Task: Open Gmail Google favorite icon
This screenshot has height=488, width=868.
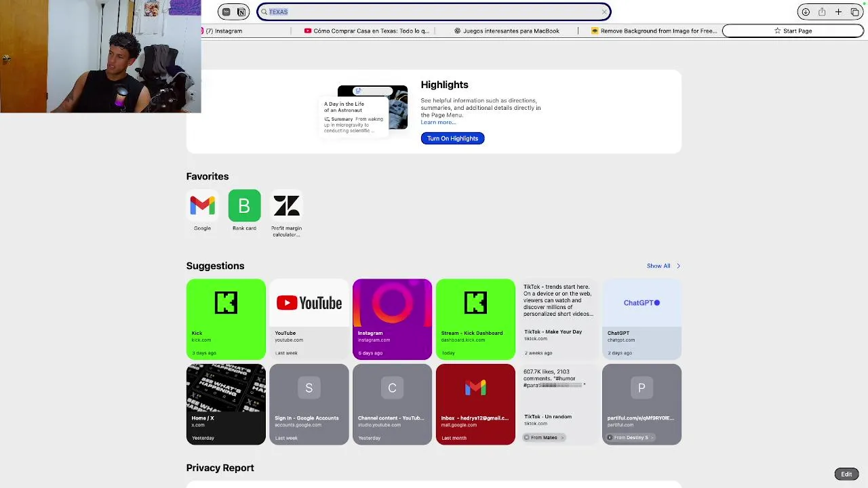Action: click(202, 205)
